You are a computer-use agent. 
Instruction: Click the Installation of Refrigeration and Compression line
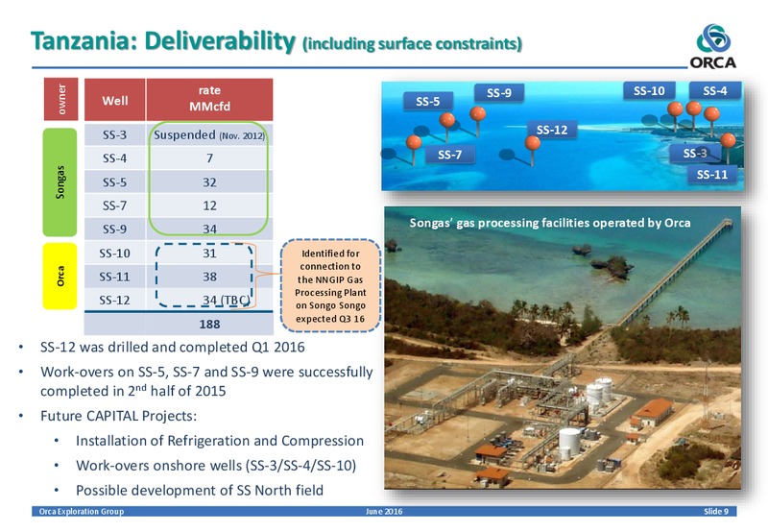pos(220,441)
